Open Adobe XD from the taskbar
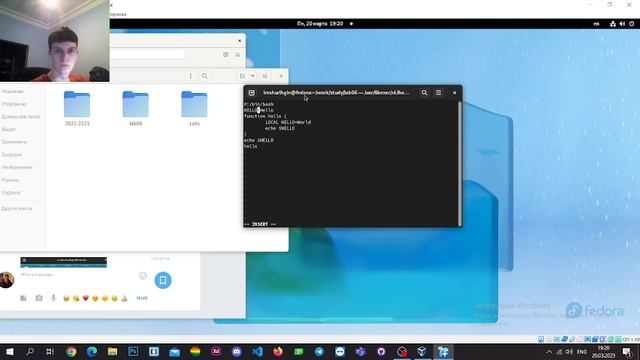This screenshot has height=360, width=640. pyautogui.click(x=216, y=351)
